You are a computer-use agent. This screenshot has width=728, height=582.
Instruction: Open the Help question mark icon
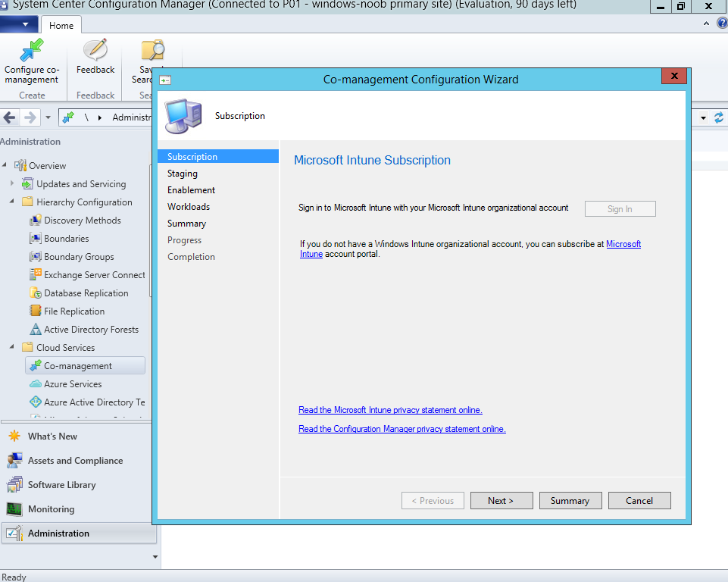723,23
